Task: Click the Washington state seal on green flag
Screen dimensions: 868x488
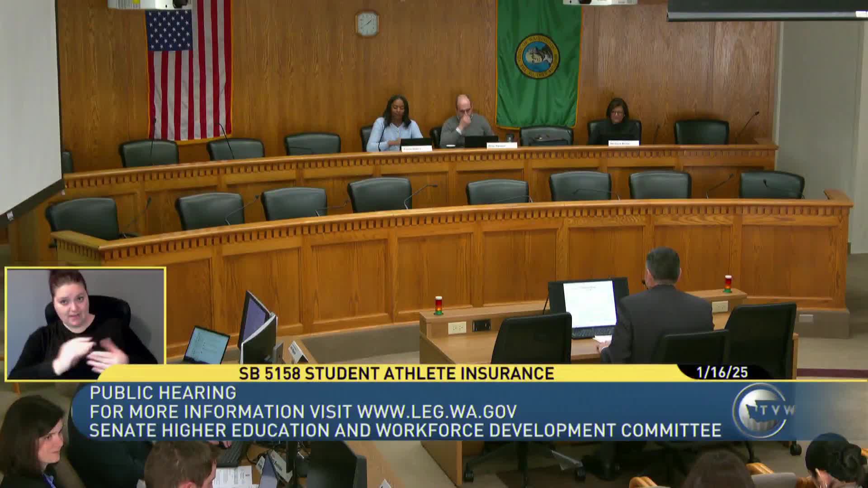Action: 538,56
